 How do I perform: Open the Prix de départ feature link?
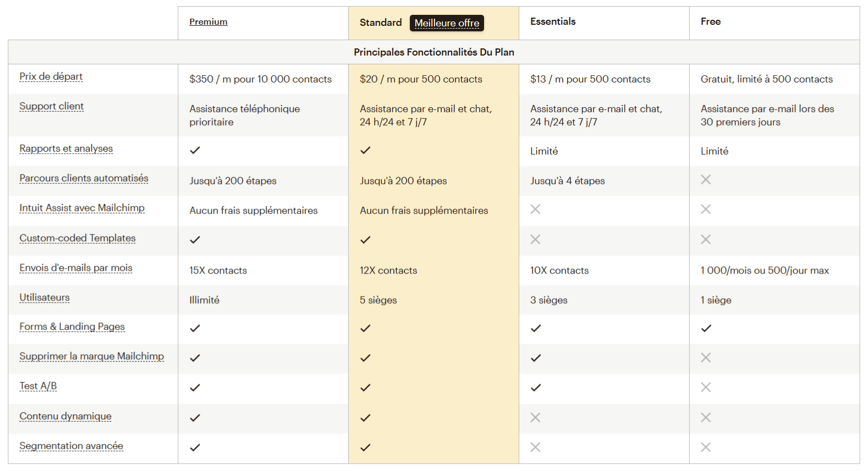click(51, 76)
